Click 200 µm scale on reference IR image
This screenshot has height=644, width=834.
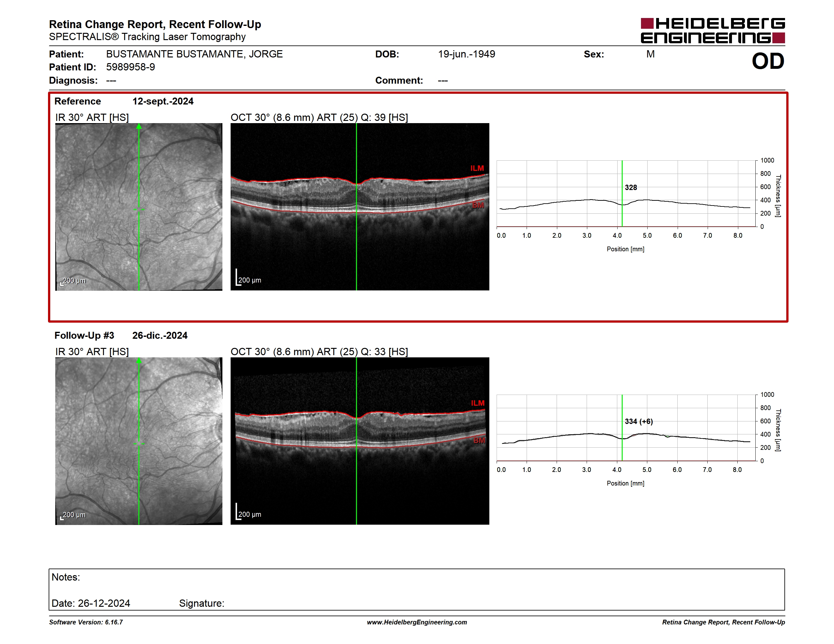[73, 281]
